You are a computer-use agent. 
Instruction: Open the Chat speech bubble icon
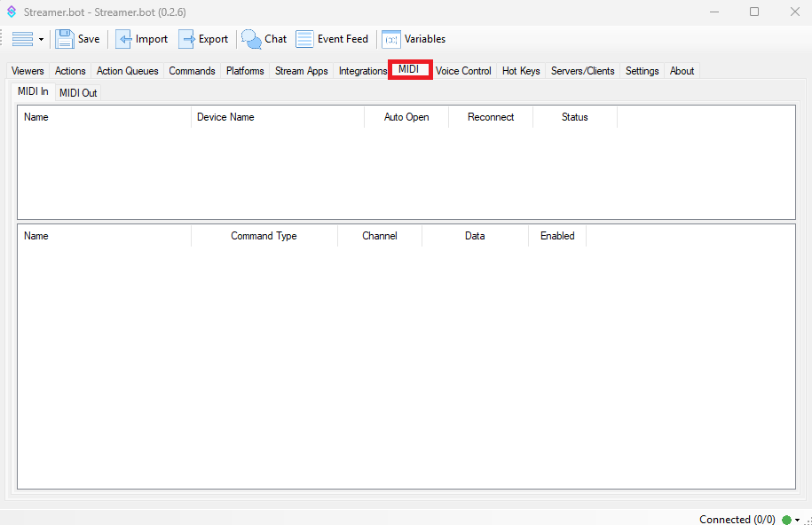coord(252,39)
